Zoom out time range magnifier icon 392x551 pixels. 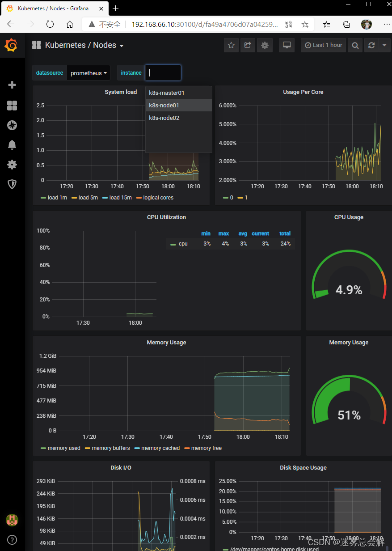pos(355,45)
